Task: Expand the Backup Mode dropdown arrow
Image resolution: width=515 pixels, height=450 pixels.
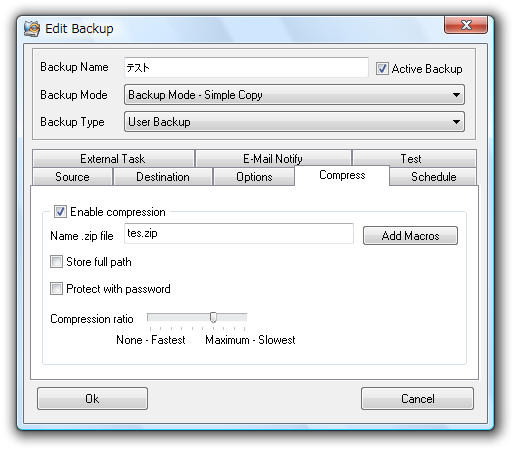Action: 456,95
